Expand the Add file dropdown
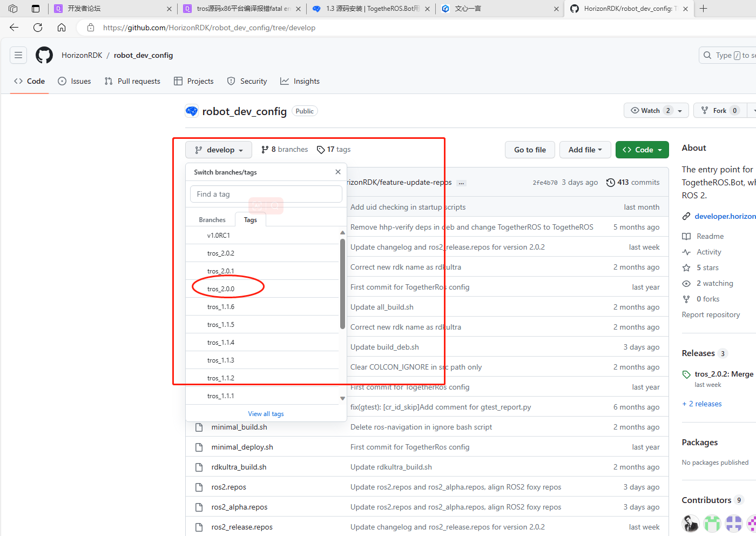This screenshot has height=536, width=756. (x=585, y=150)
